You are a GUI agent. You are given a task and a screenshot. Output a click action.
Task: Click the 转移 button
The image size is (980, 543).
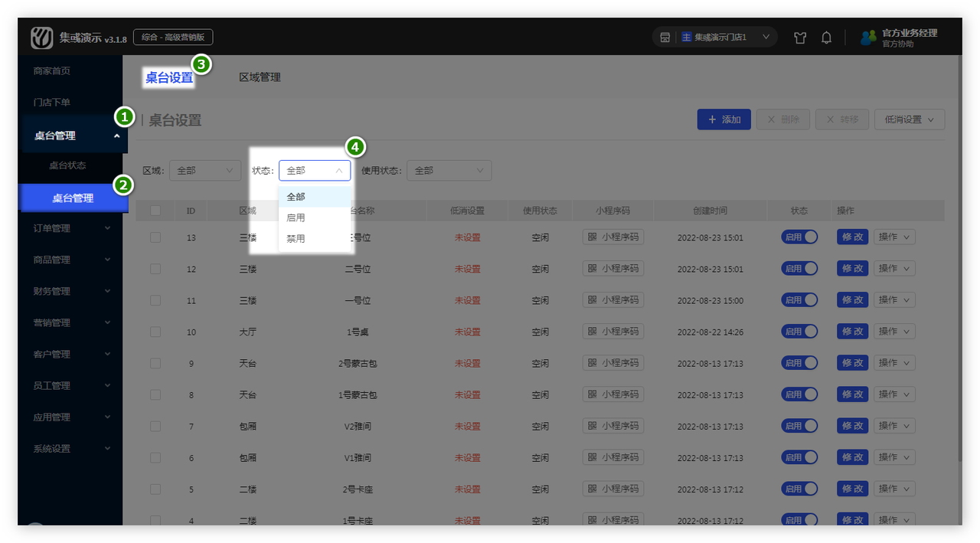[841, 119]
